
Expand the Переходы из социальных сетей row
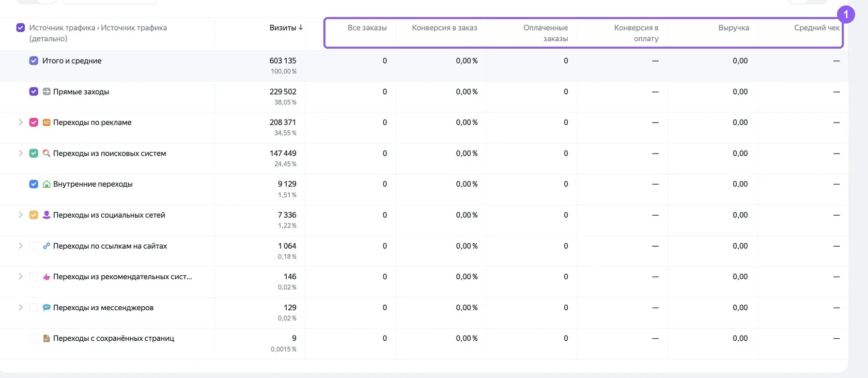coord(21,215)
